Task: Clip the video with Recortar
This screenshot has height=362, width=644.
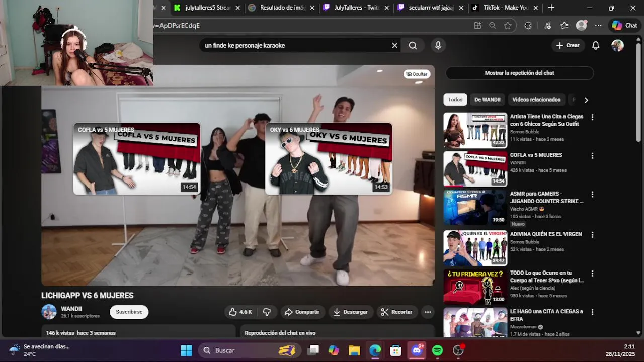Action: tap(396, 312)
